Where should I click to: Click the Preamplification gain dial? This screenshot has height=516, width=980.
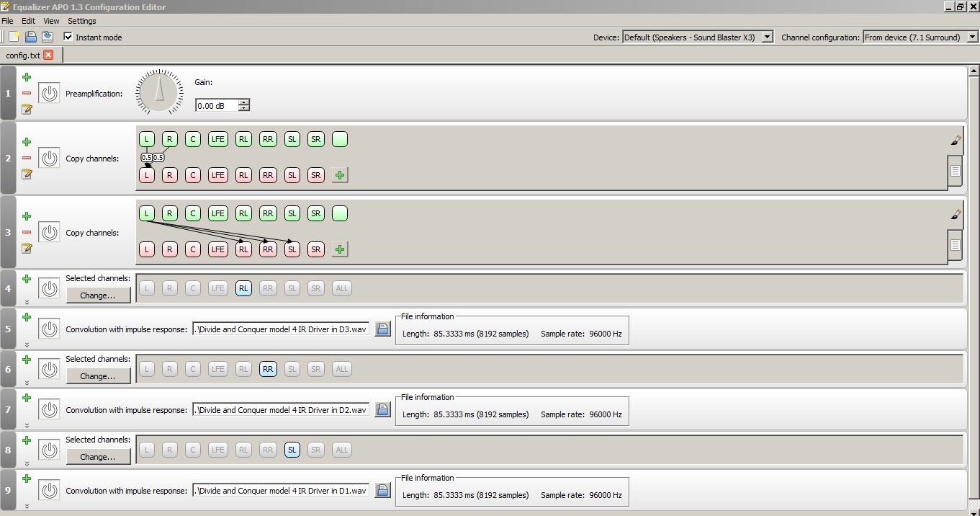click(159, 92)
